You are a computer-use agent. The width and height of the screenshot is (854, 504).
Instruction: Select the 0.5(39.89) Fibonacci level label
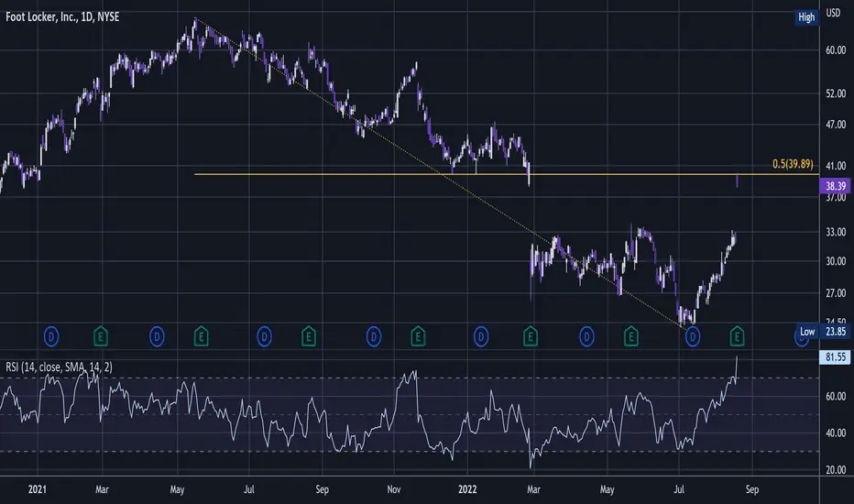tap(793, 163)
